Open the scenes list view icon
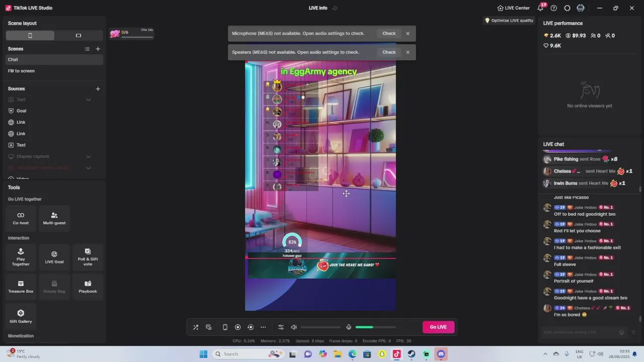This screenshot has height=362, width=644. point(87,49)
